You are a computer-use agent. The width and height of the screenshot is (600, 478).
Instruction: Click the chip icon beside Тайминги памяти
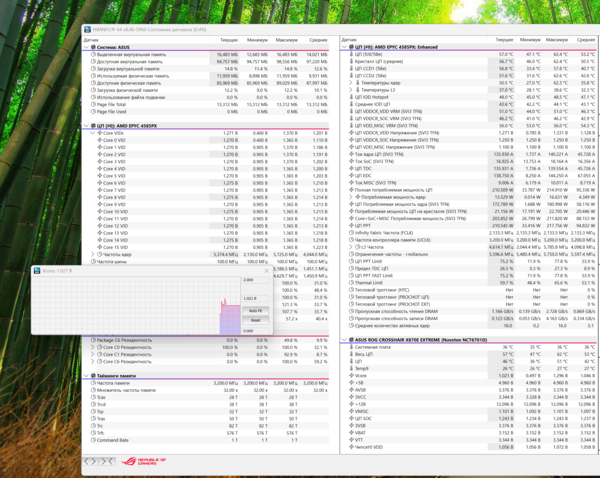point(93,376)
